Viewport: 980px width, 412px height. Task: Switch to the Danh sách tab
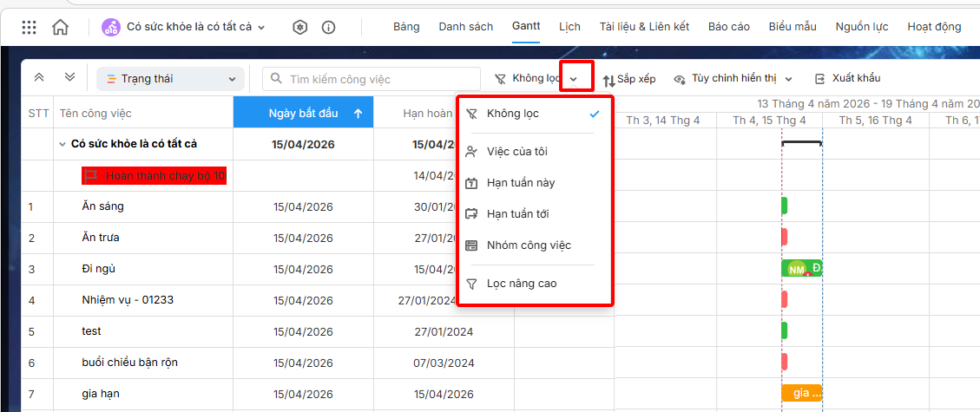pyautogui.click(x=465, y=27)
